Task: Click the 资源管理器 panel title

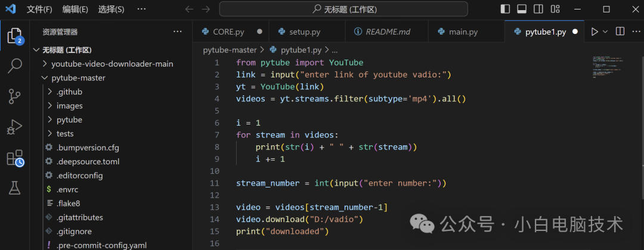Action: pyautogui.click(x=60, y=32)
